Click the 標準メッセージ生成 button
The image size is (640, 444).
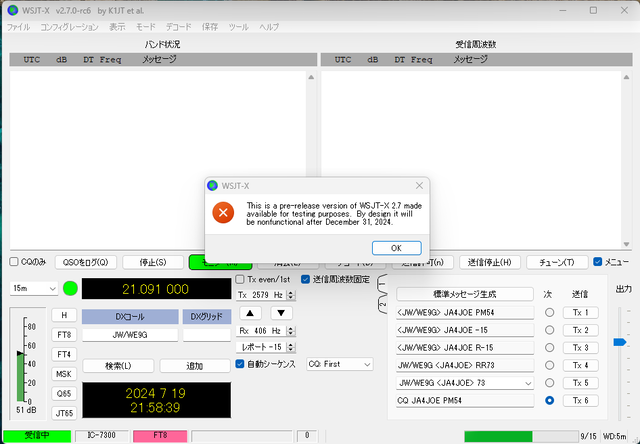[x=464, y=294]
